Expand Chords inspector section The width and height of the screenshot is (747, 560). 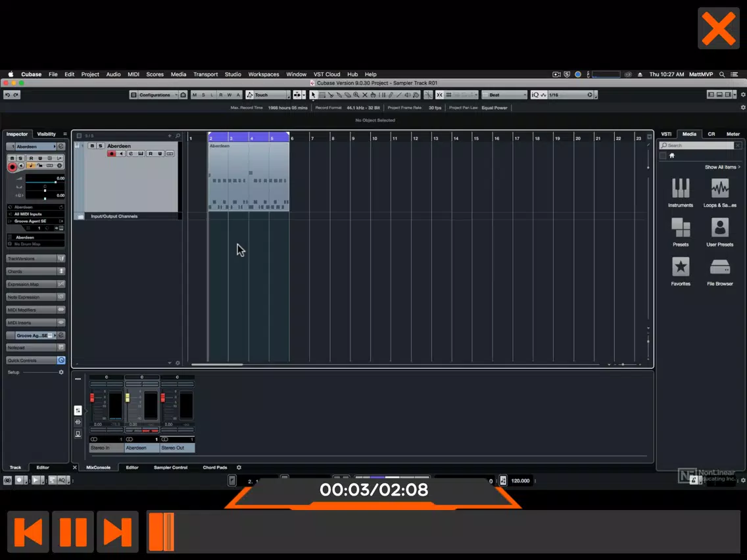coord(36,271)
